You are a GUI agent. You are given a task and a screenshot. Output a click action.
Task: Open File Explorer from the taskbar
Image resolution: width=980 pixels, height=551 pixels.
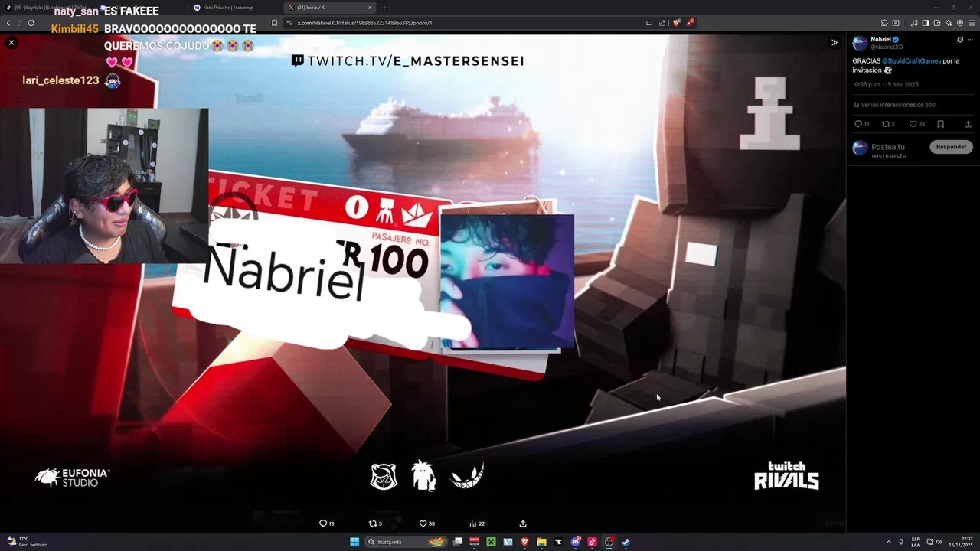tap(541, 542)
